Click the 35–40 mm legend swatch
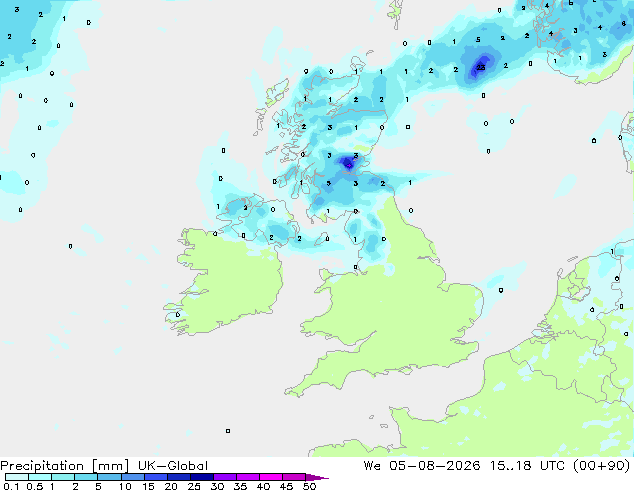The image size is (634, 490). pos(247,477)
